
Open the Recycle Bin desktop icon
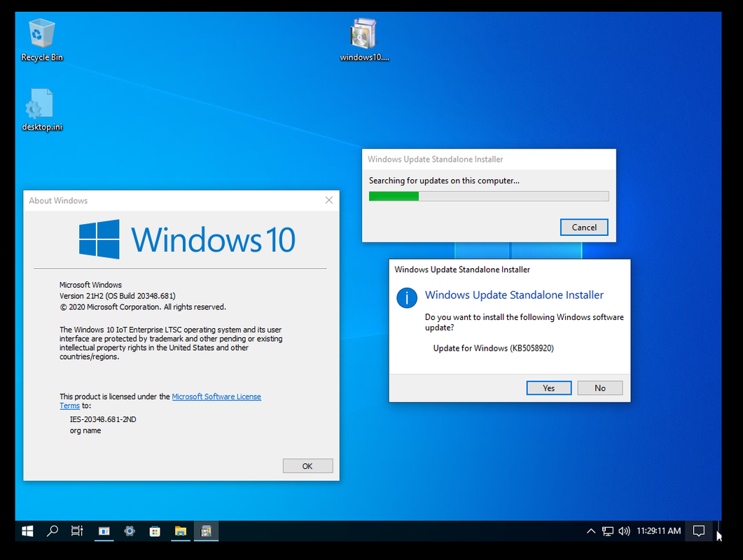42,41
